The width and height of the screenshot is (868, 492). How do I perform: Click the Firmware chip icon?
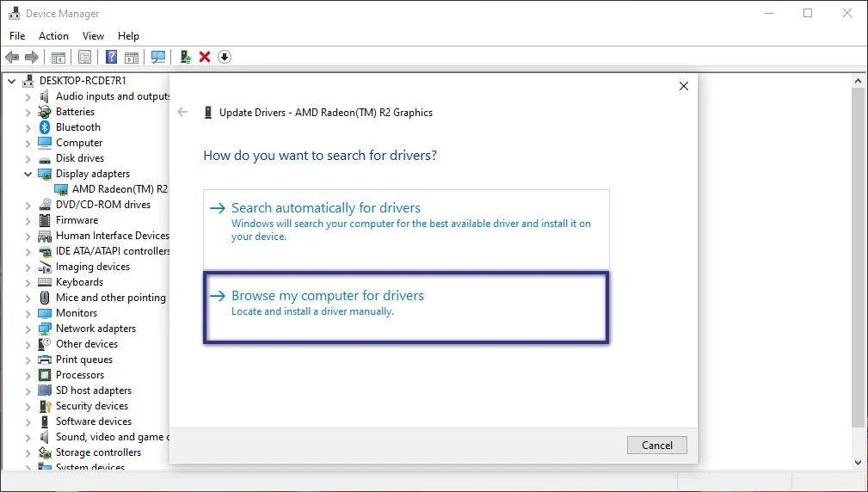point(44,220)
